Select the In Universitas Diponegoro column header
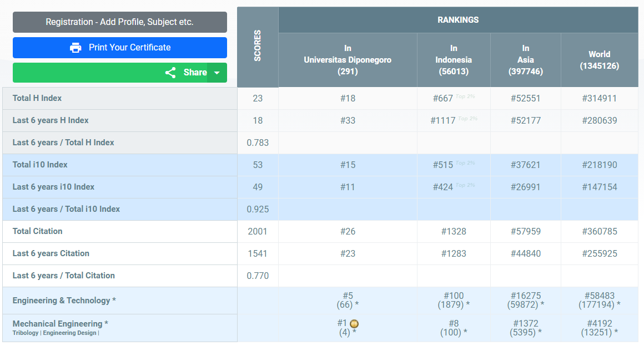Viewport: 644px width, 346px height. [x=348, y=60]
